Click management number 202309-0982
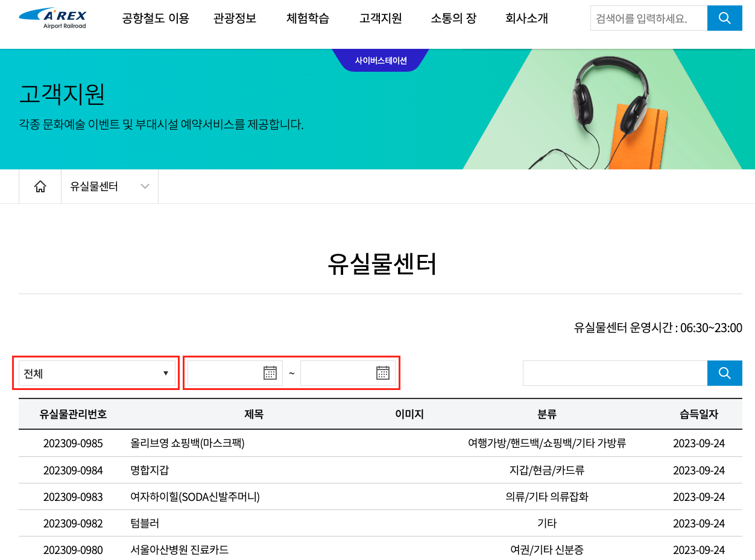Image resolution: width=755 pixels, height=560 pixels. click(73, 523)
